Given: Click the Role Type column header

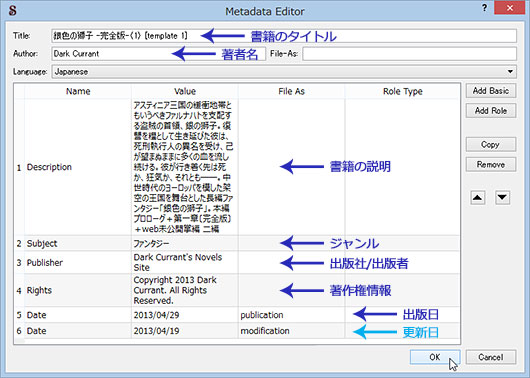Looking at the screenshot, I should point(402,91).
